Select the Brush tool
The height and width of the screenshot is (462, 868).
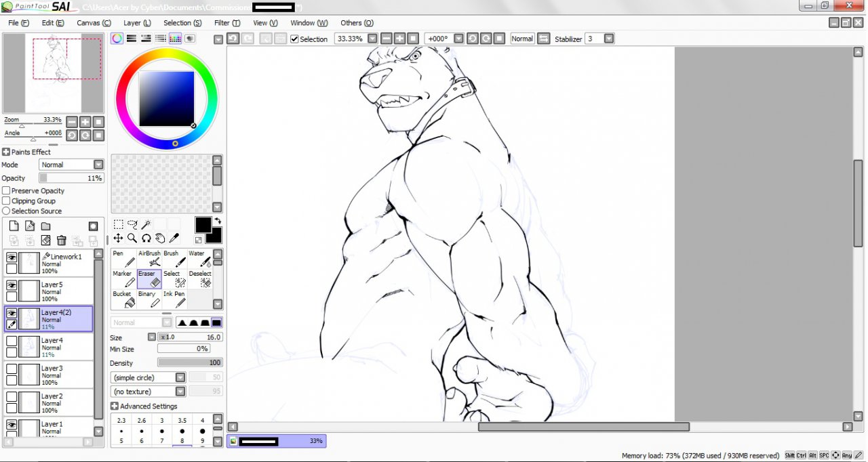[x=174, y=259]
